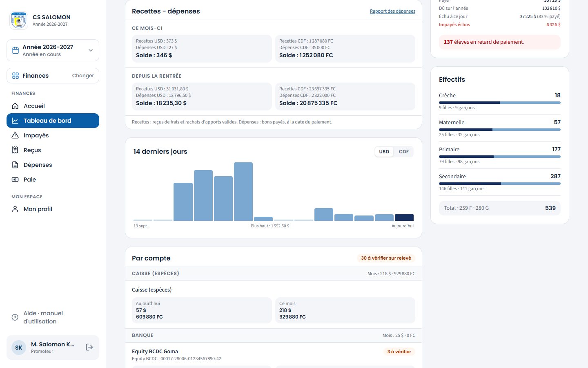Click the help question mark icon
The height and width of the screenshot is (368, 588).
point(15,317)
